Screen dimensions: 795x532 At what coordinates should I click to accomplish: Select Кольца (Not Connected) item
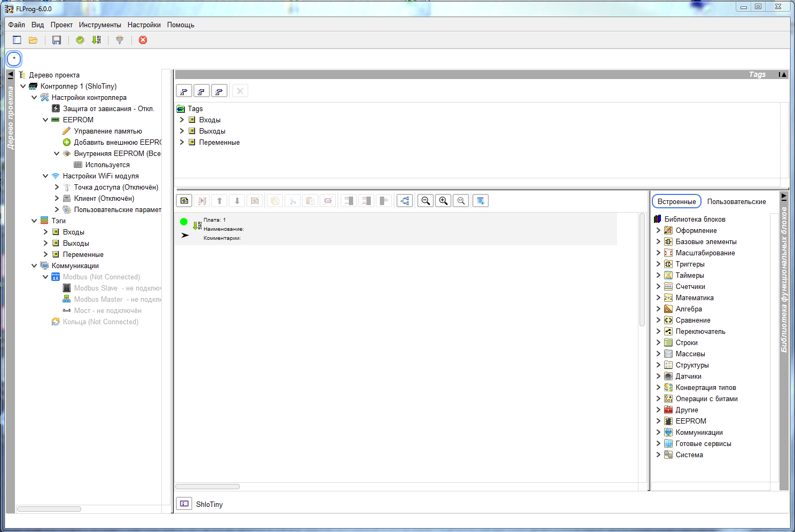[x=100, y=322]
